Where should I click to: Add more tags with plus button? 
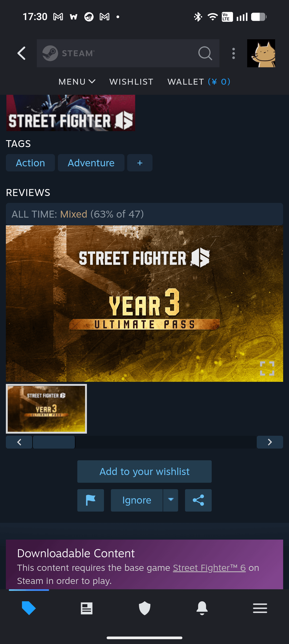(140, 163)
